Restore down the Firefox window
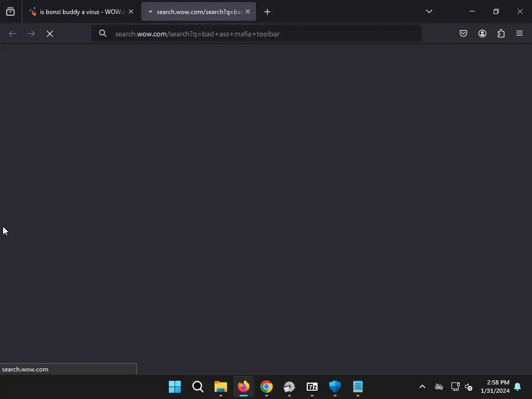This screenshot has height=399, width=532. point(496,11)
